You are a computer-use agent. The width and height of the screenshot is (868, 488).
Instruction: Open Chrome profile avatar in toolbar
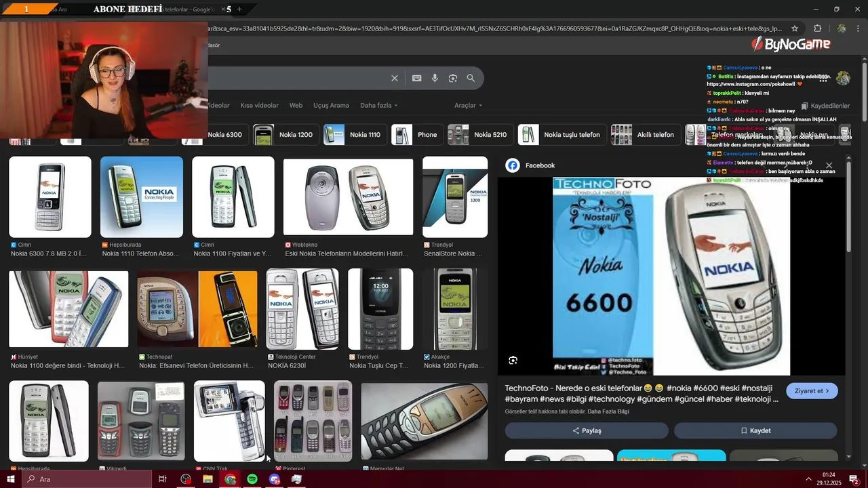tap(841, 28)
